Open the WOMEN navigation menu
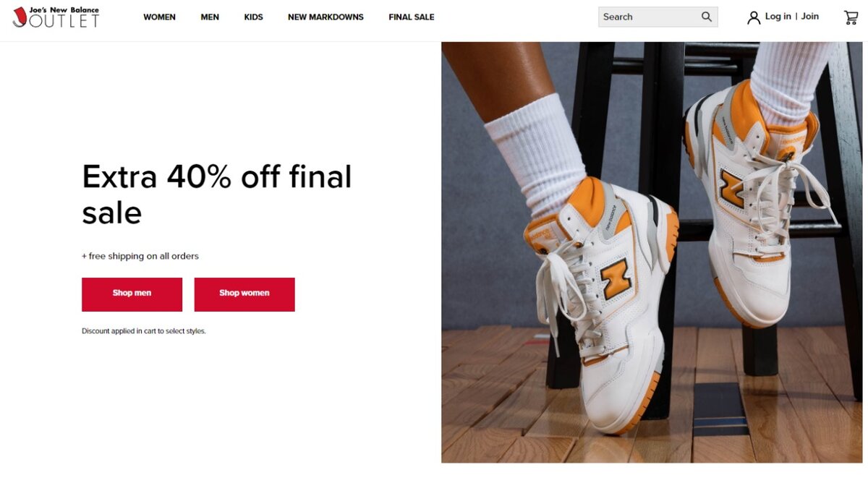Viewport: 868px width, 483px height. pyautogui.click(x=159, y=17)
